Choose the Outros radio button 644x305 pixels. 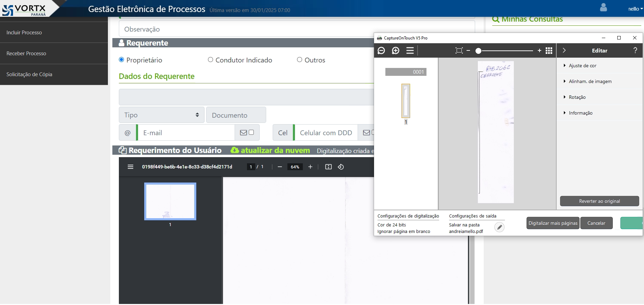pyautogui.click(x=299, y=60)
